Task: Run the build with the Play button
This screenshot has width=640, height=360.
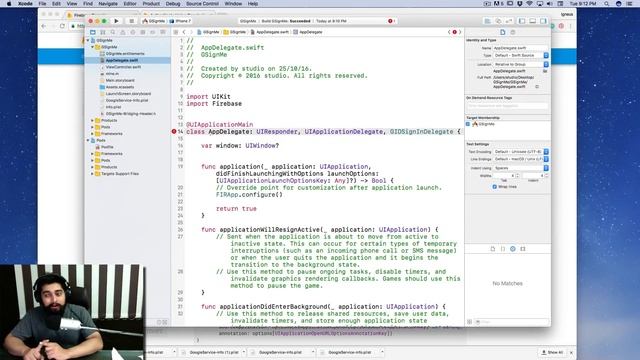Action: point(116,21)
